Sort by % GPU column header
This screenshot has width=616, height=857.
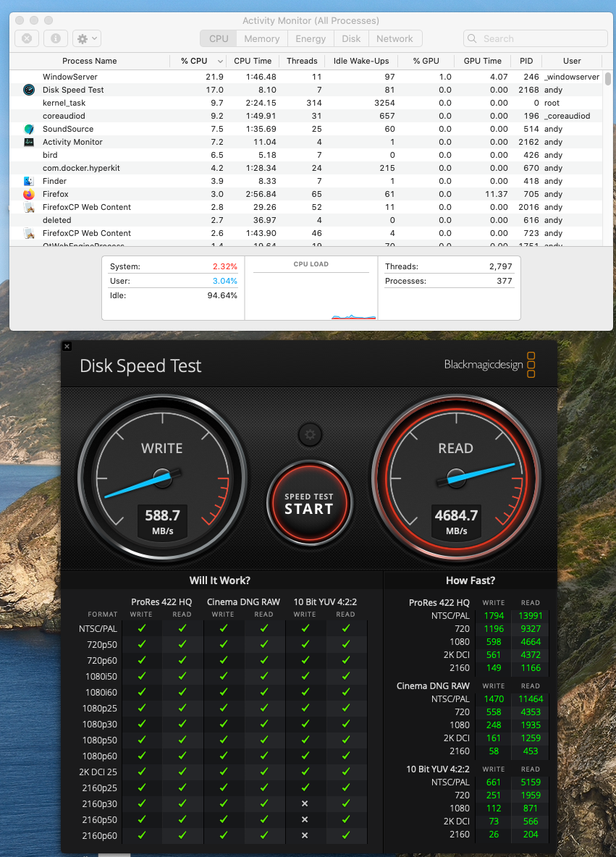pos(426,61)
